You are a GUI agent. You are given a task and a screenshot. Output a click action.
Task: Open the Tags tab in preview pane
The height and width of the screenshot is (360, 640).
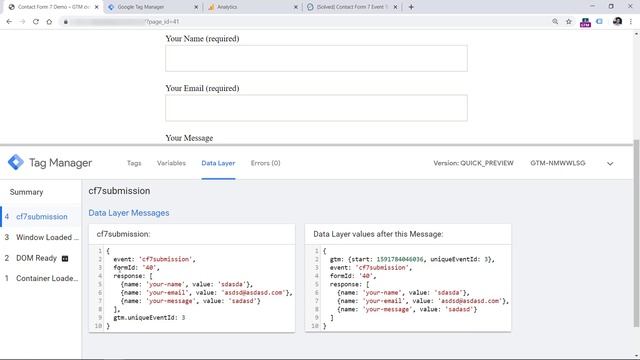coord(134,163)
